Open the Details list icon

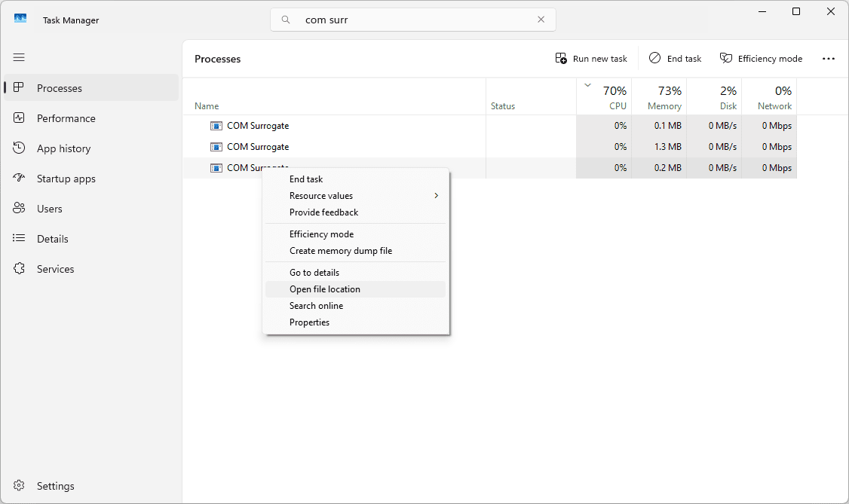tap(19, 239)
